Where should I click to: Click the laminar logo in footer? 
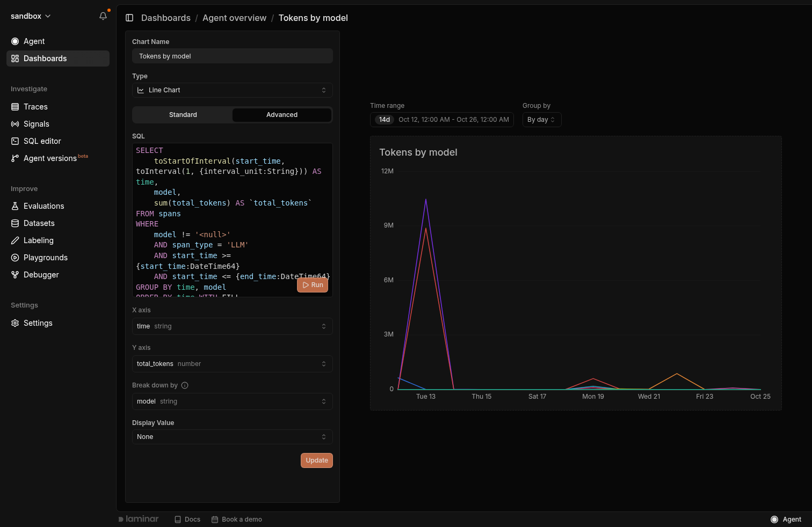pos(139,519)
